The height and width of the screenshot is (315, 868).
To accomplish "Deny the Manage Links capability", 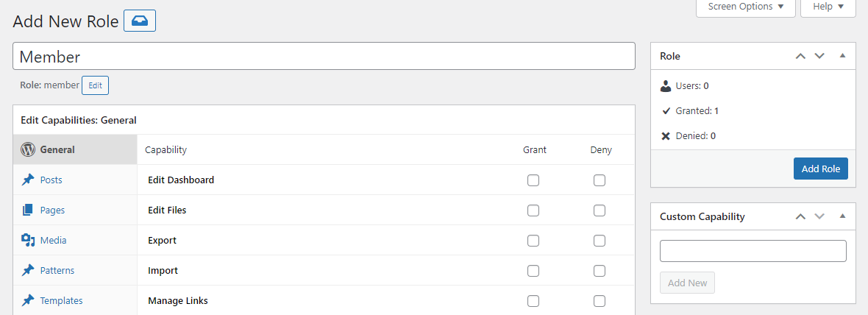I will coord(600,301).
